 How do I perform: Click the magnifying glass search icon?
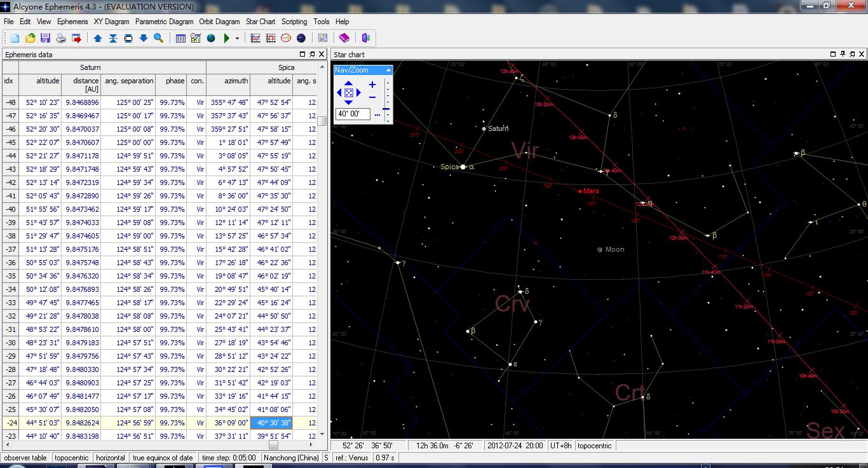159,38
